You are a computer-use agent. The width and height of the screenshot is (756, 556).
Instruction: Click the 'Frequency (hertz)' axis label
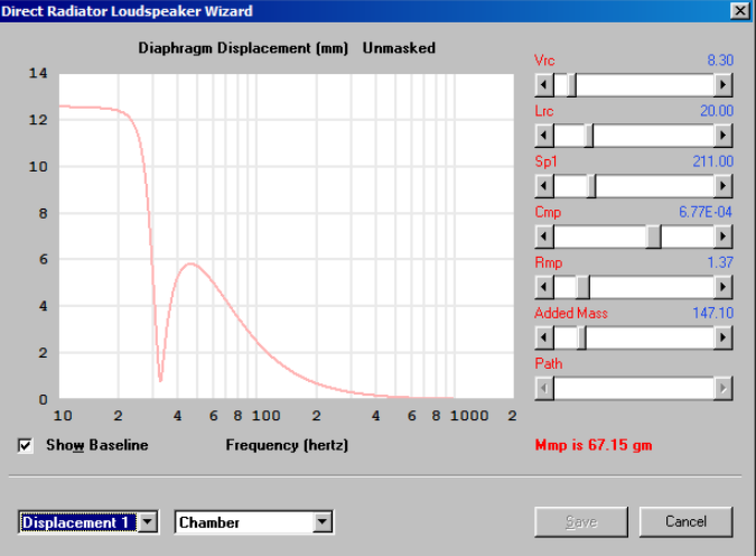pyautogui.click(x=287, y=445)
